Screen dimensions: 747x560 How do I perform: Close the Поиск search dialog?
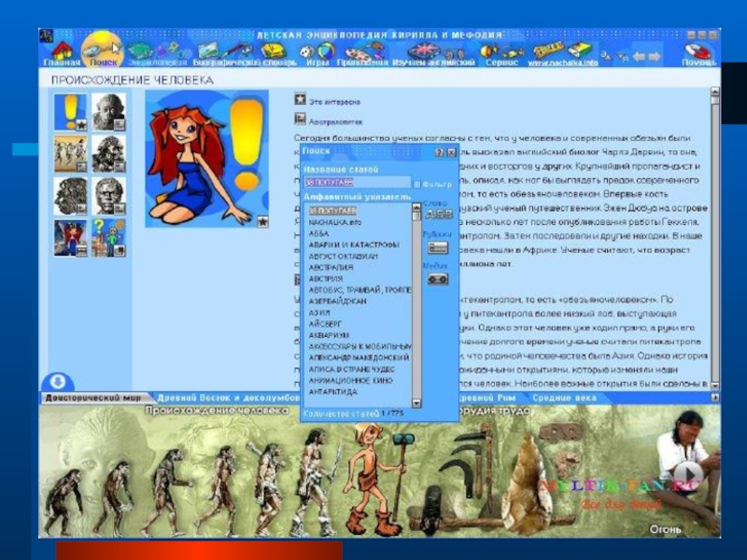(451, 152)
